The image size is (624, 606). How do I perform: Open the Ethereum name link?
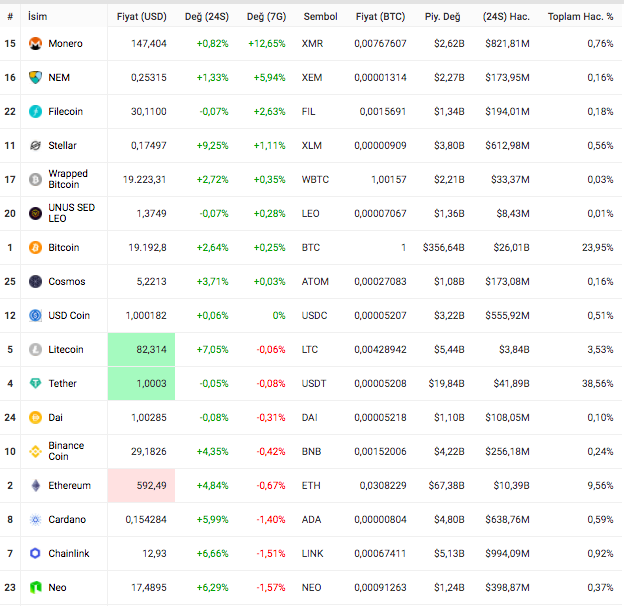tap(70, 485)
